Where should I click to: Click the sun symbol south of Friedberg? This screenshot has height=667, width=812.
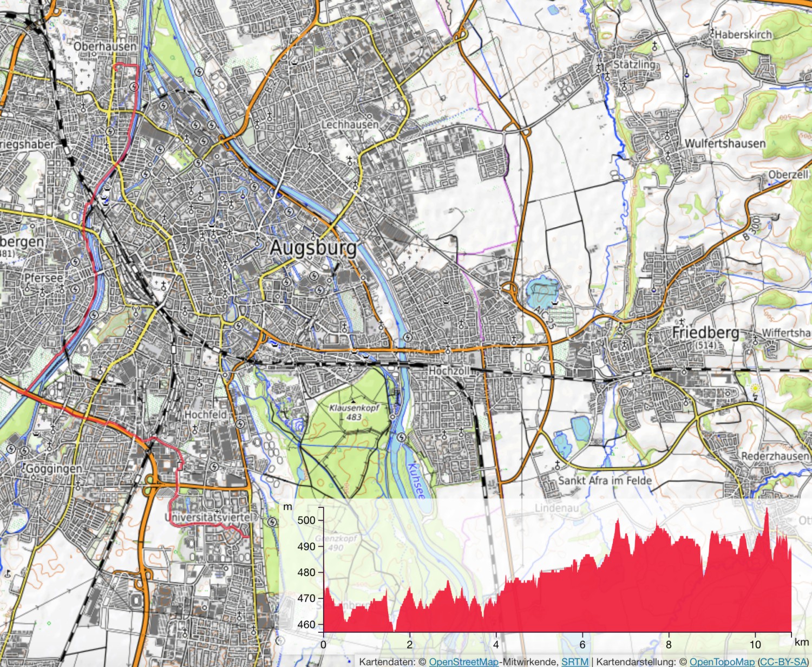[x=755, y=388]
